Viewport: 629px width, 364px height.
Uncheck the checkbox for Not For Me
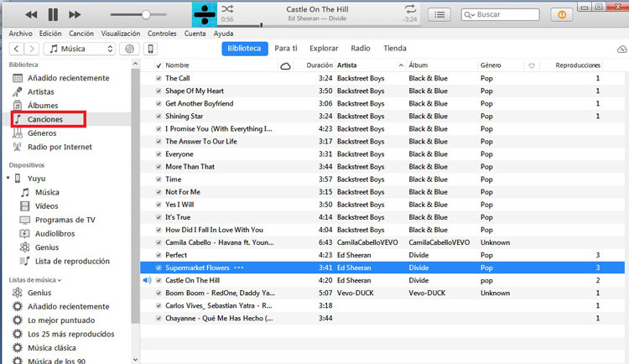tap(159, 192)
